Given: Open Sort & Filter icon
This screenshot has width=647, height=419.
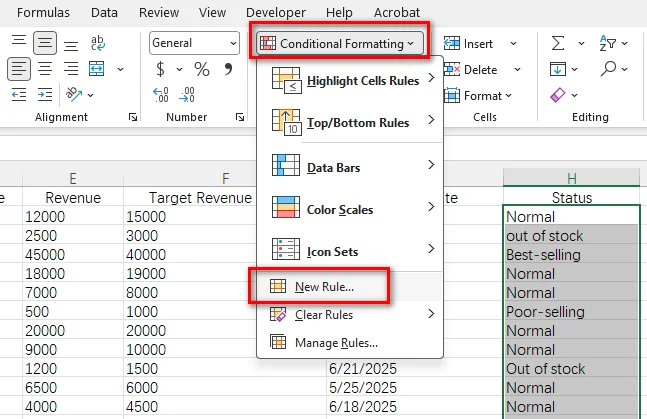Looking at the screenshot, I should tap(608, 43).
